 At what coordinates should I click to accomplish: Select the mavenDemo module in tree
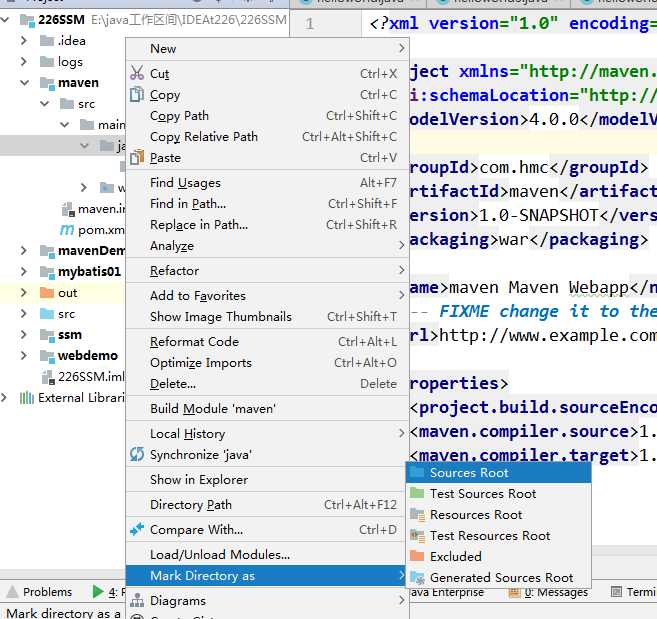[x=91, y=251]
